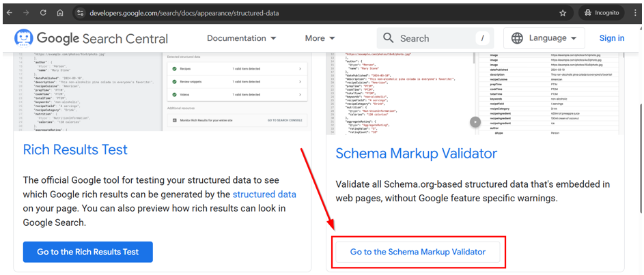Screen dimensions: 644x275
Task: Open the Rich Results Test heading link
Action: pos(75,149)
